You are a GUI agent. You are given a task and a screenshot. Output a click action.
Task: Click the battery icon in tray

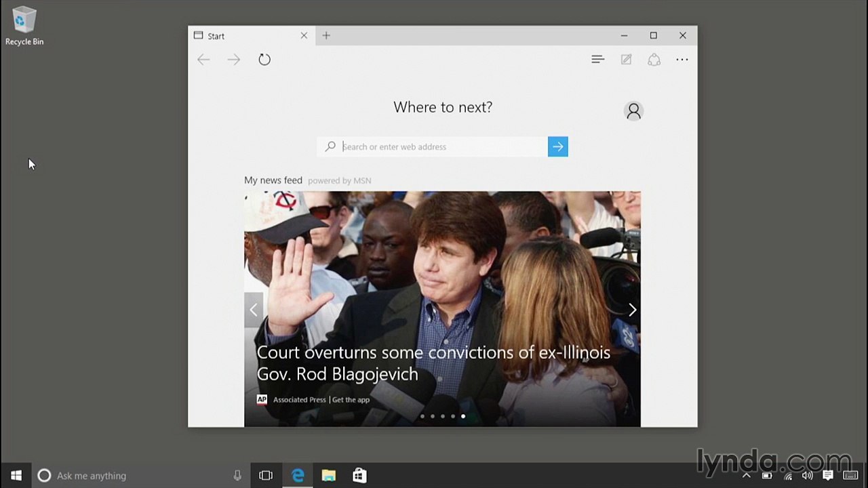click(x=767, y=476)
